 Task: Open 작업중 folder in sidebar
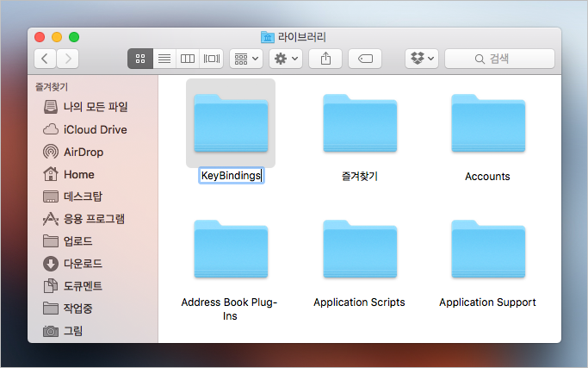click(x=93, y=309)
